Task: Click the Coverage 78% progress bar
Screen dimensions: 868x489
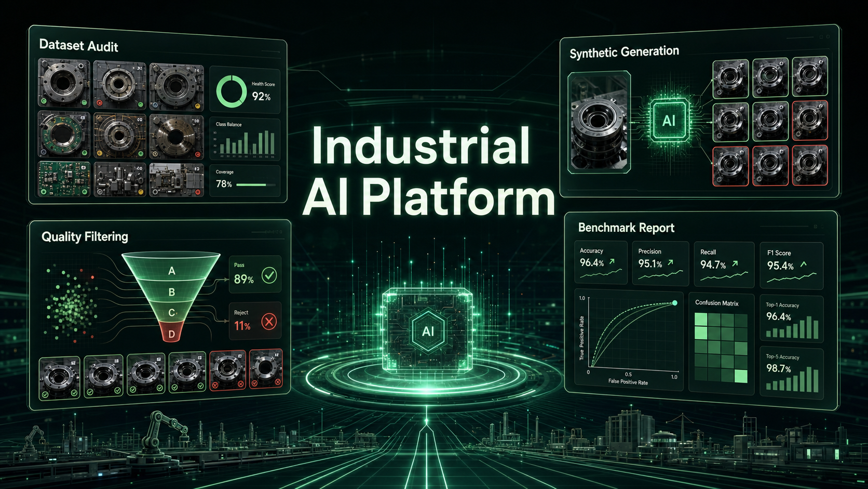Action: (255, 184)
